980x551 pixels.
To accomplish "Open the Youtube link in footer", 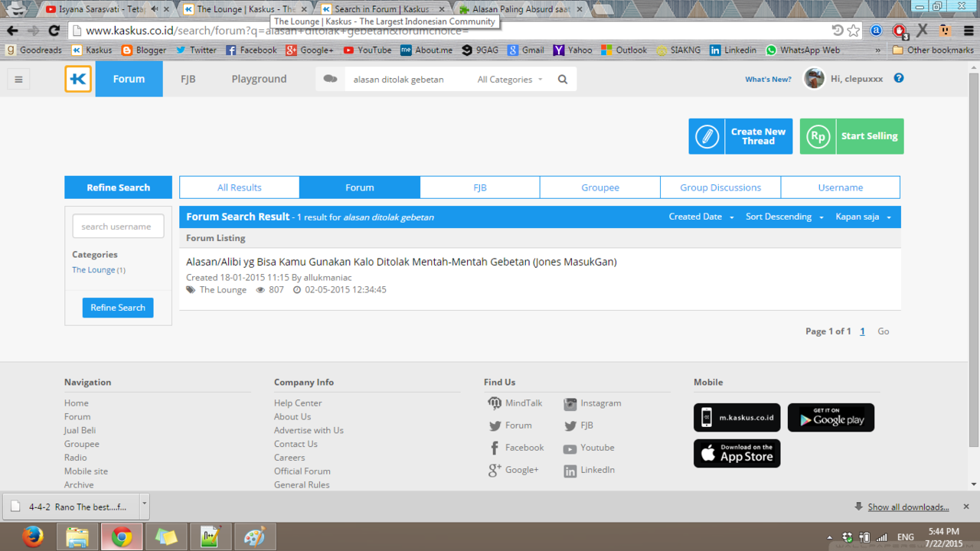I will (589, 448).
